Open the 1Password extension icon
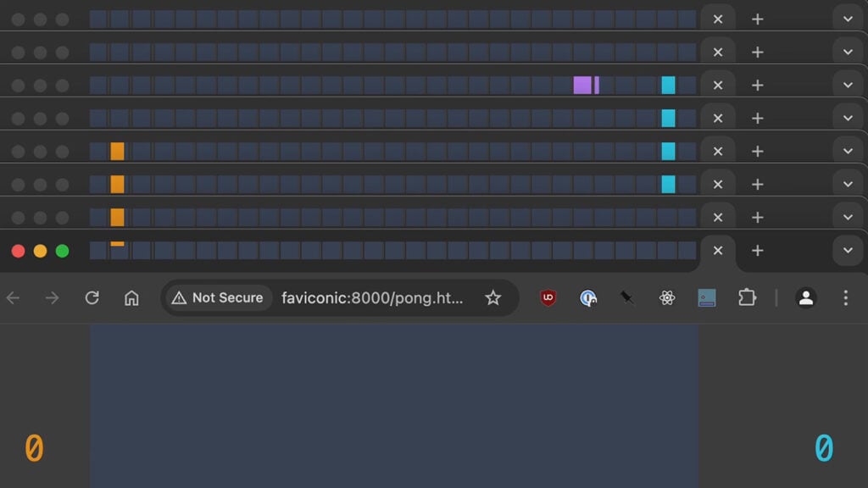This screenshot has width=868, height=488. (588, 297)
